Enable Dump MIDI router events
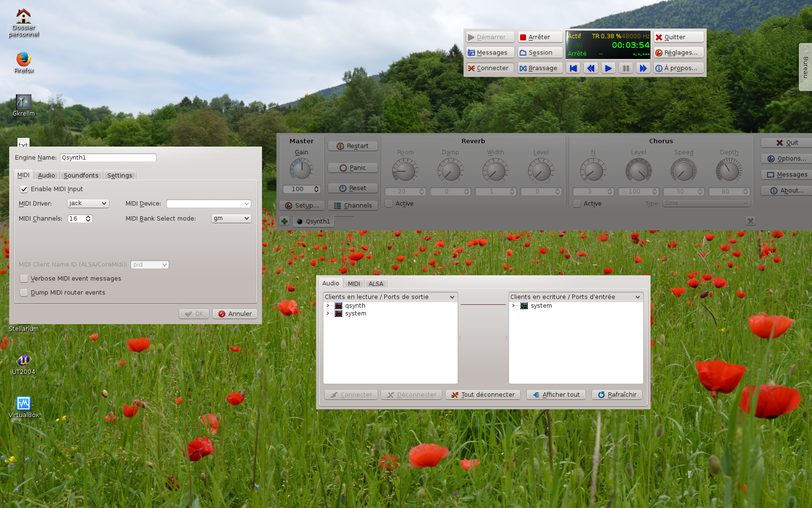 (24, 293)
